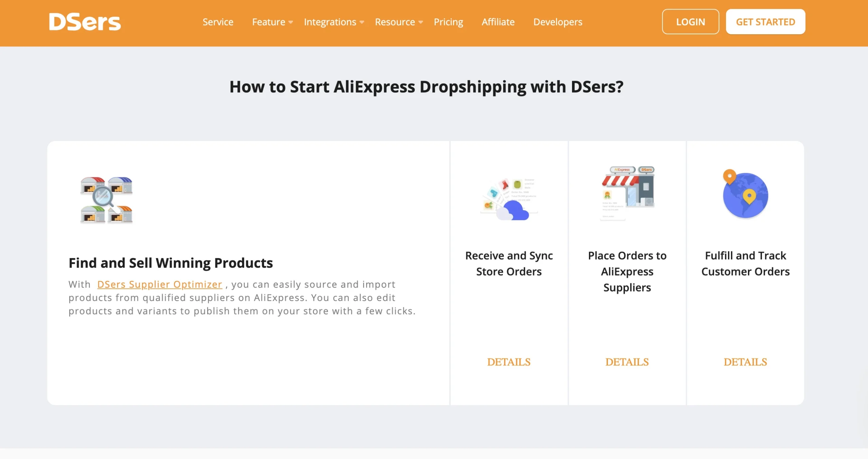The height and width of the screenshot is (459, 868).
Task: View DETAILS for Fulfill and Track Customer Orders
Action: 745,362
